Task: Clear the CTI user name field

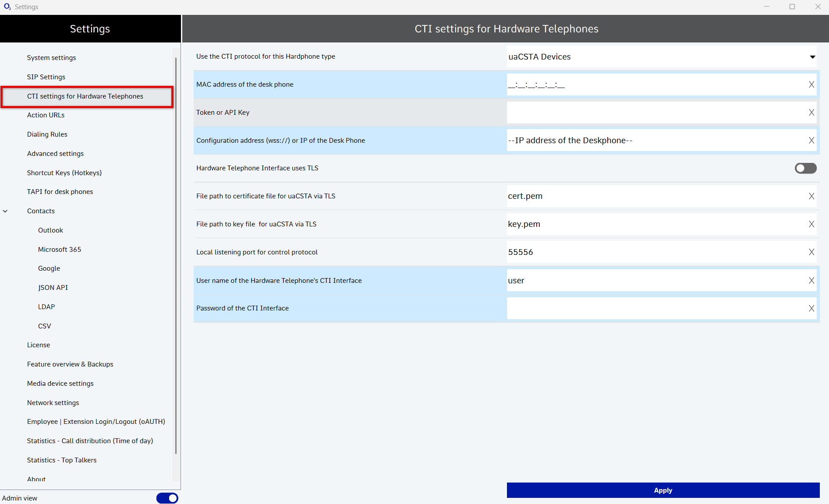Action: click(x=811, y=281)
